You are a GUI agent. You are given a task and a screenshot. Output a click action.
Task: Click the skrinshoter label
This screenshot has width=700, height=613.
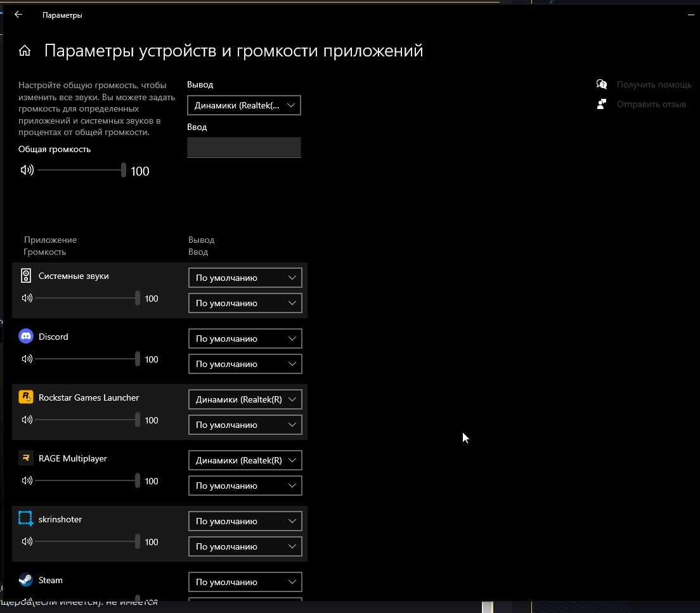click(60, 519)
